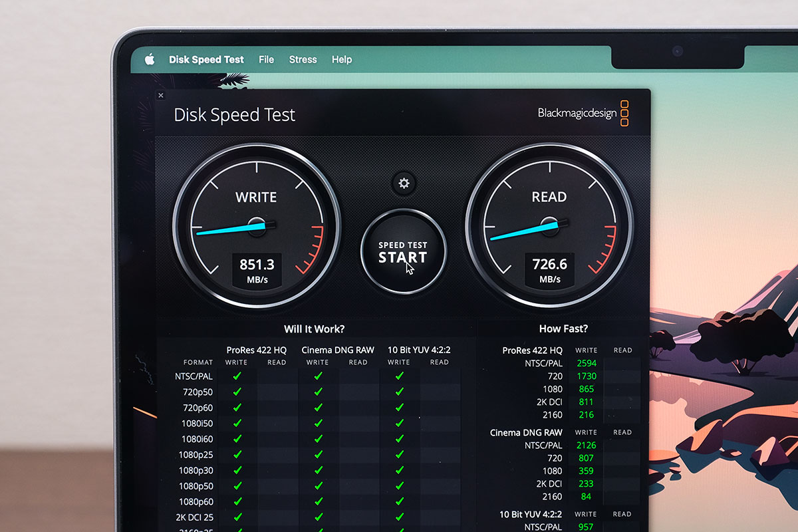Click the 1080p25 format row label
The height and width of the screenshot is (532, 798).
[196, 455]
